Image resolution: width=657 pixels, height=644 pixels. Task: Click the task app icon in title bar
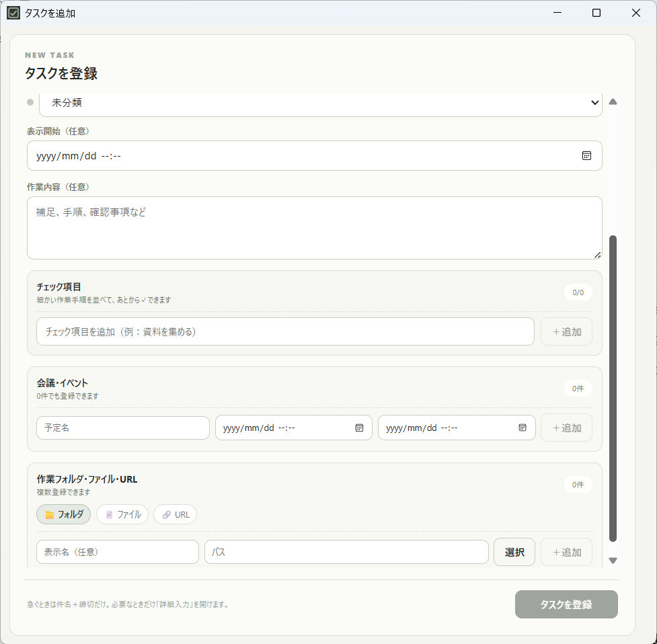pyautogui.click(x=13, y=13)
